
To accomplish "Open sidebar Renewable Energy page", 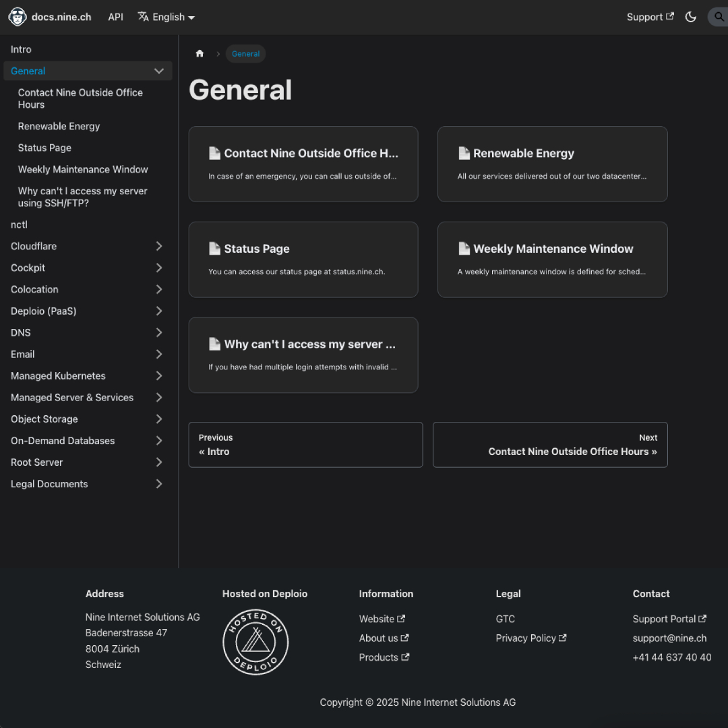I will [x=92, y=126].
